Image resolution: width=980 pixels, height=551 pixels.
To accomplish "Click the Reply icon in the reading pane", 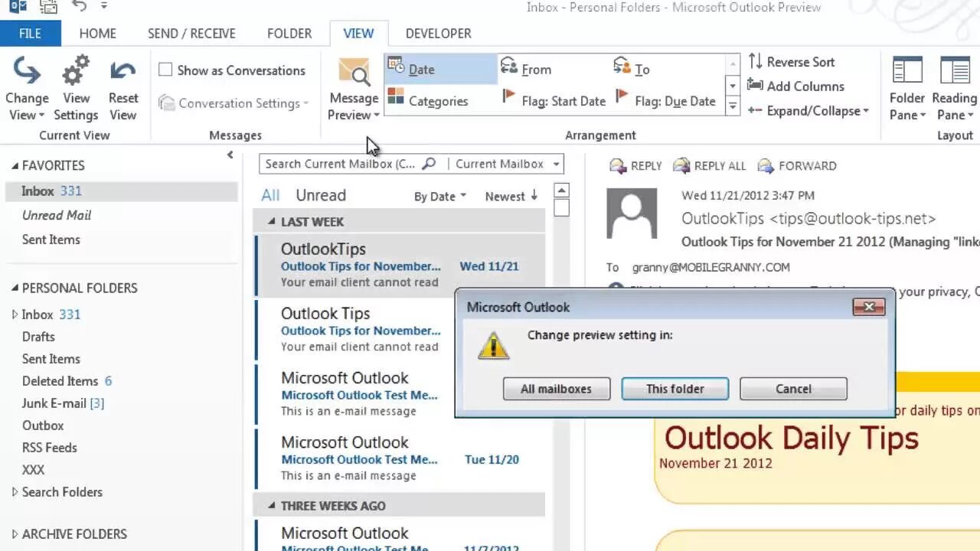I will tap(618, 165).
